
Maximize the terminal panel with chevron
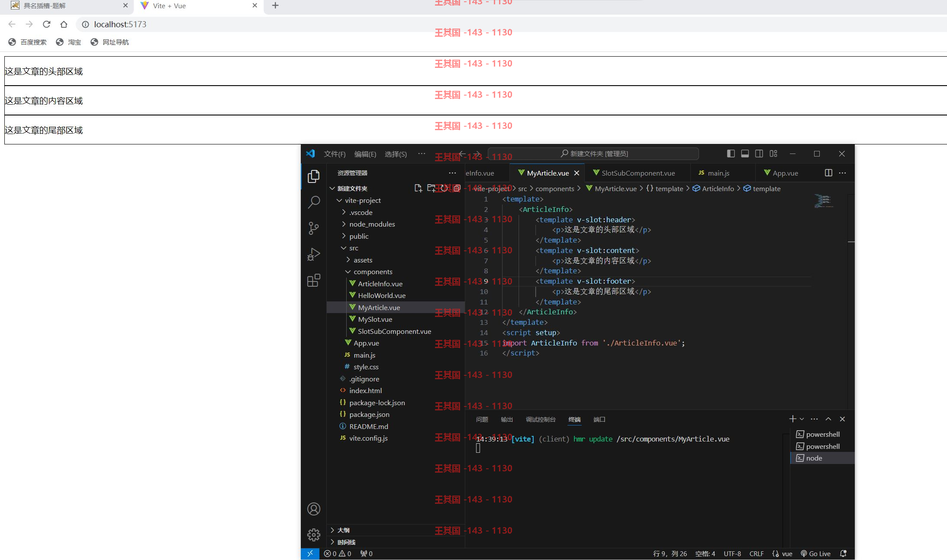coord(828,419)
